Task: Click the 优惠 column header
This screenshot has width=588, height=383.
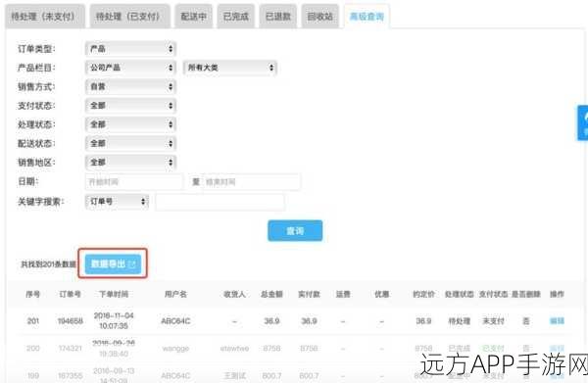Action: [x=382, y=294]
